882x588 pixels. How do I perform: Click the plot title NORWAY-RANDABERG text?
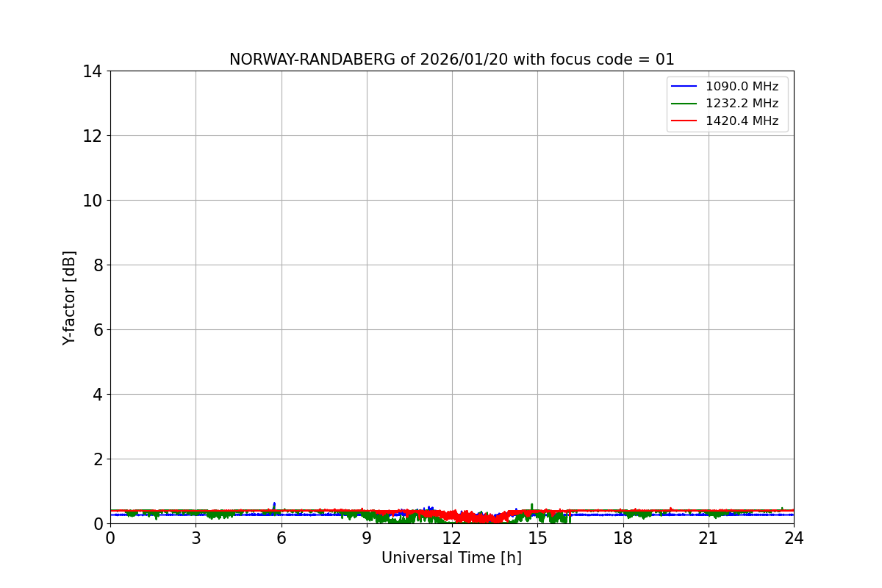click(x=452, y=60)
